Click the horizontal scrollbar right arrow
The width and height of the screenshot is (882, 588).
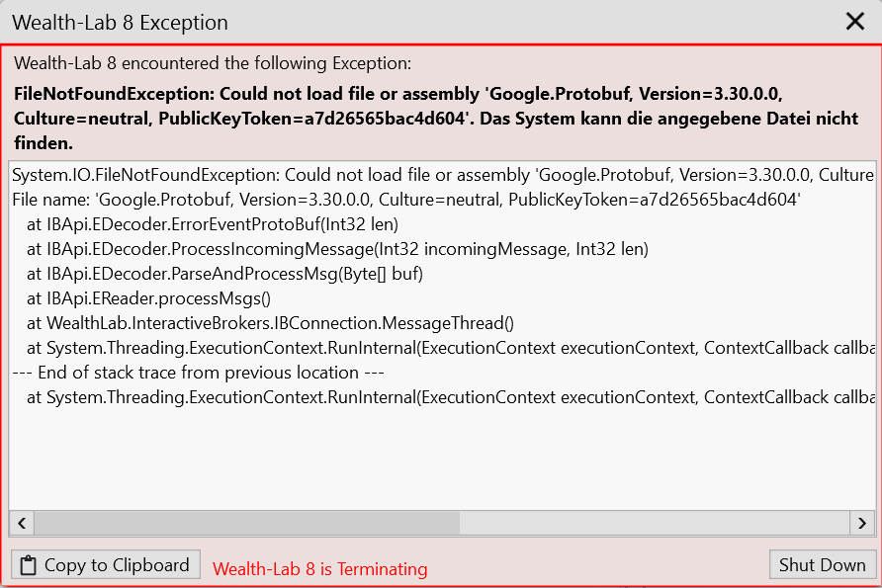click(x=862, y=523)
